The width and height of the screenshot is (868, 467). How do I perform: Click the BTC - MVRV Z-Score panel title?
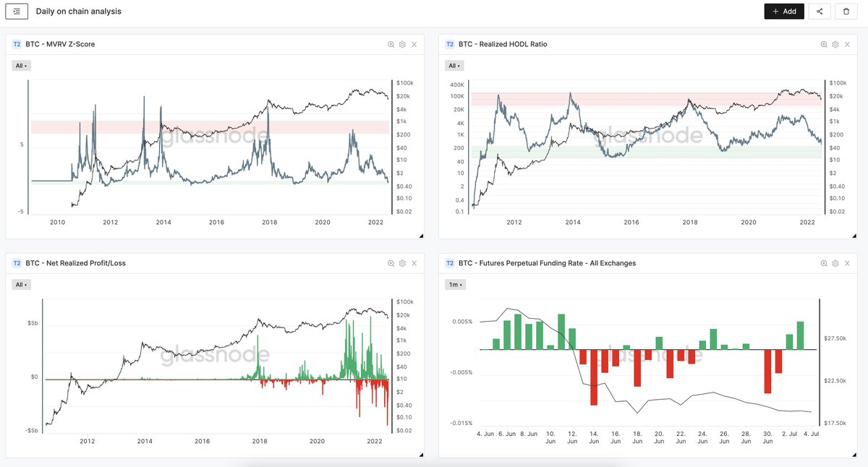60,44
